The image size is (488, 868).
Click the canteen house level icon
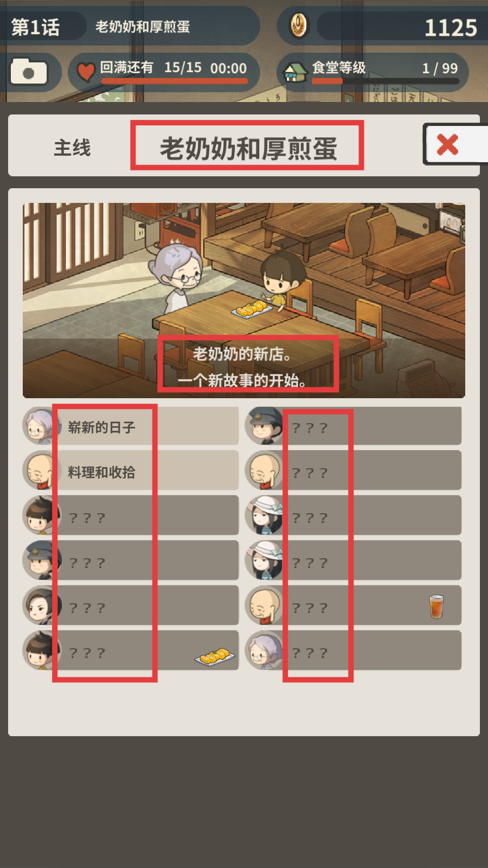pos(296,72)
